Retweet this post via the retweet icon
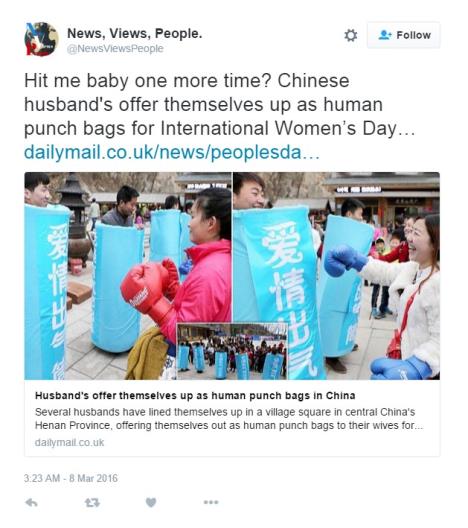 92,503
